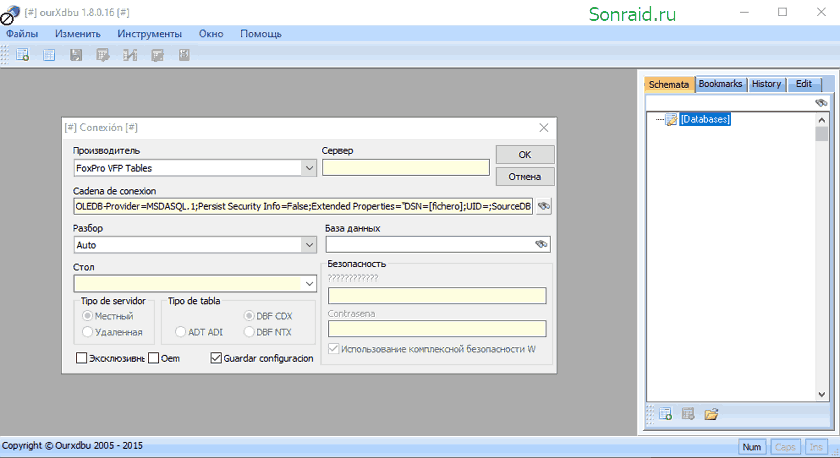Image resolution: width=840 pixels, height=458 pixels.
Task: Confirm the connection with OK button
Action: tap(525, 154)
